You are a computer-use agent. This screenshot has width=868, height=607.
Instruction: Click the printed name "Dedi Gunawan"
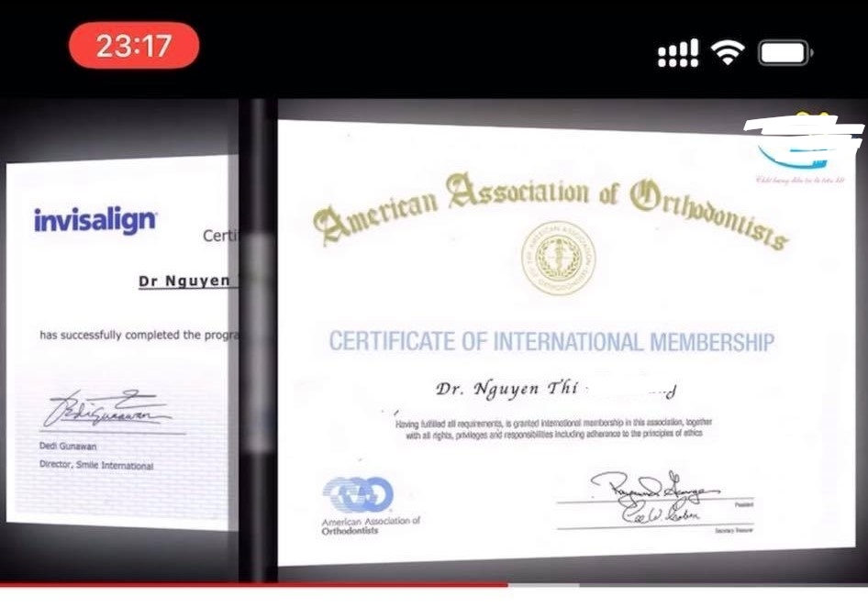point(68,446)
